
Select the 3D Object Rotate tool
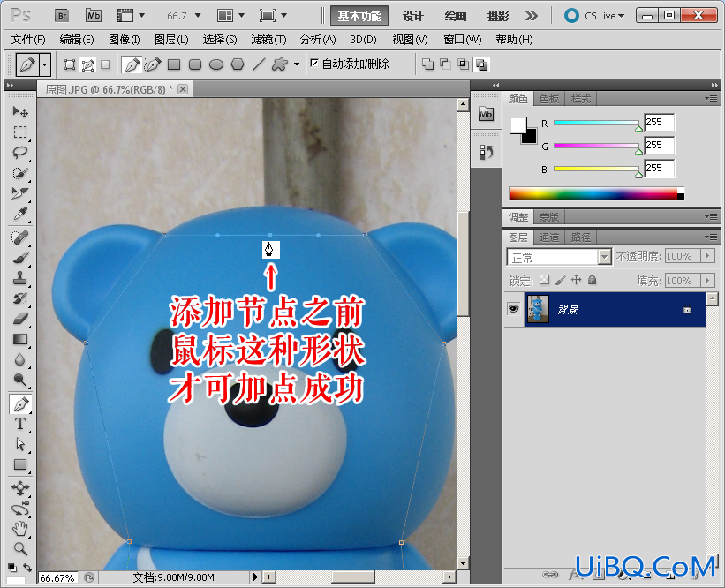20,488
